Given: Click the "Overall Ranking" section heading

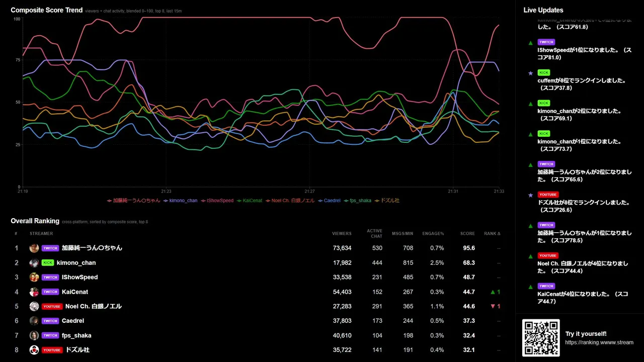Looking at the screenshot, I should [x=35, y=221].
